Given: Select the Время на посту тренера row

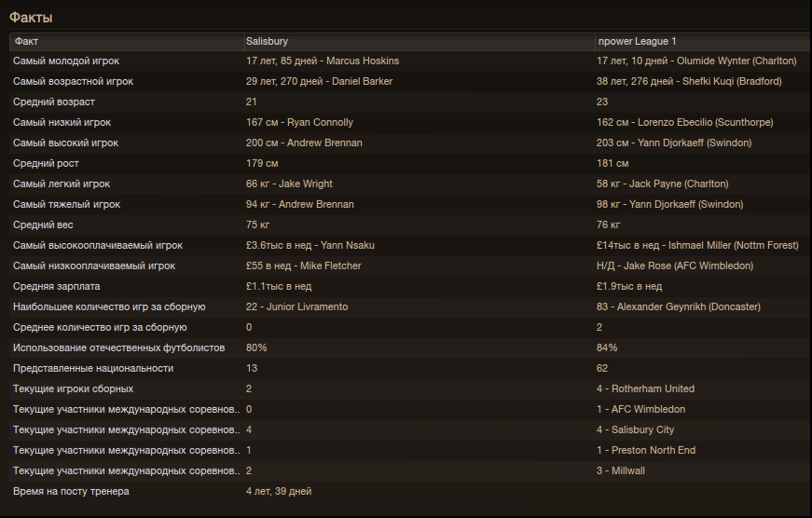Looking at the screenshot, I should click(410, 491).
